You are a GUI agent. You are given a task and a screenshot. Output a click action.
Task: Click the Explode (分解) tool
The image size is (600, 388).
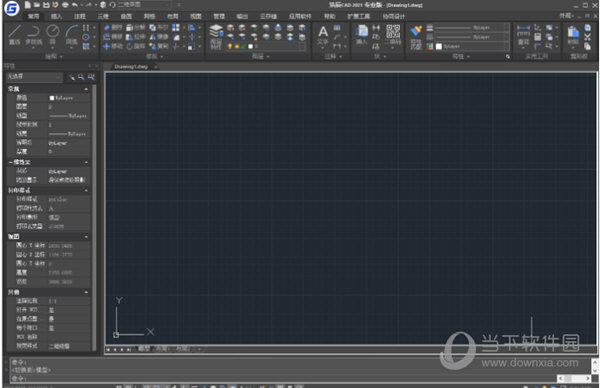pos(135,28)
